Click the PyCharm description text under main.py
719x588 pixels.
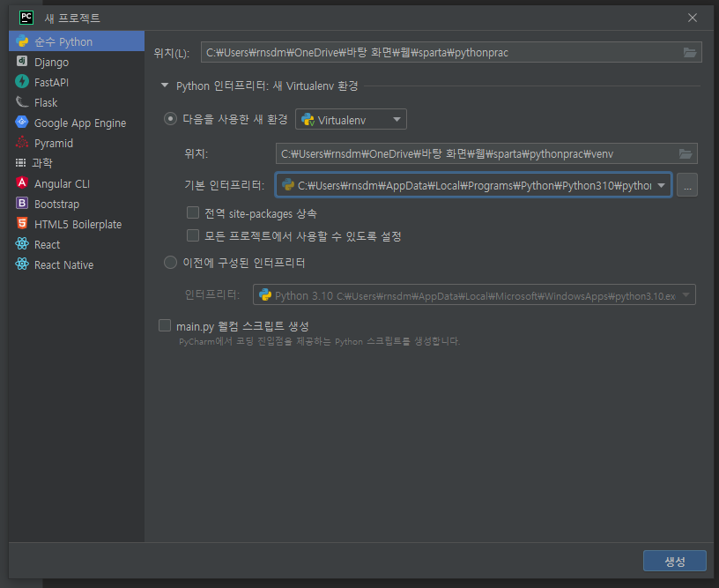(319, 341)
